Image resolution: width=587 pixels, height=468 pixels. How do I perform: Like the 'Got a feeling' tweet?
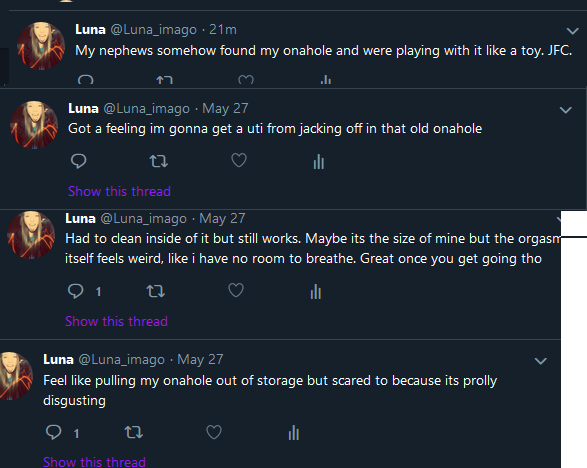click(x=239, y=160)
